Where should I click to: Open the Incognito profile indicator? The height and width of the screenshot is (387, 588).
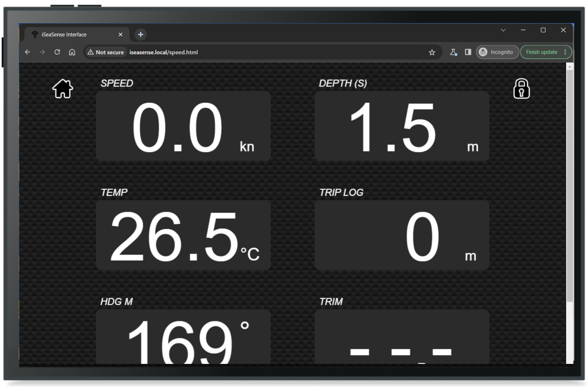(x=497, y=52)
